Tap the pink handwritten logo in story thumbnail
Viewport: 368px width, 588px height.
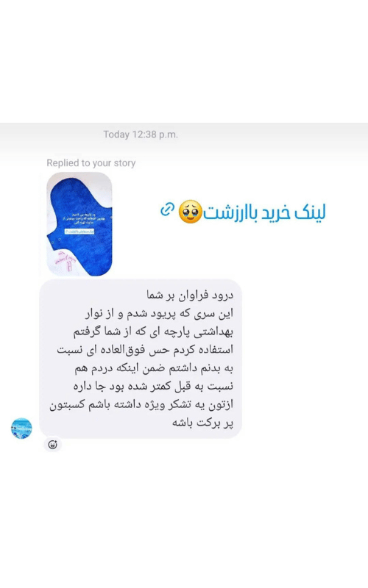coord(64,260)
